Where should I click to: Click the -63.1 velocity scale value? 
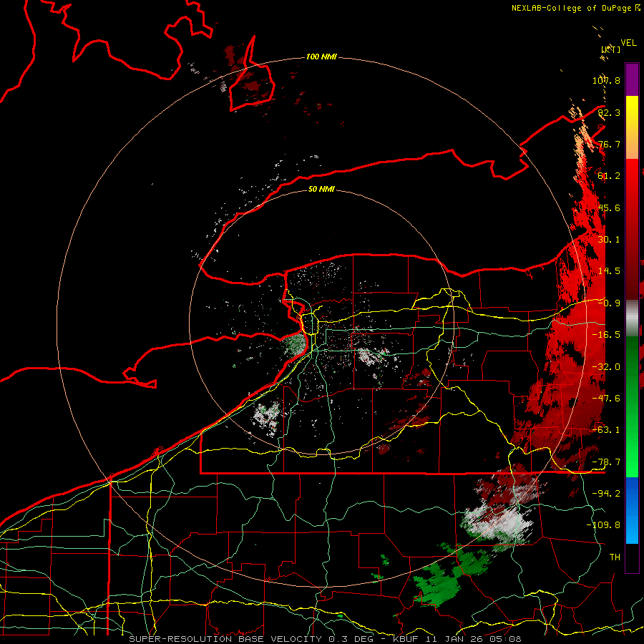[x=606, y=430]
